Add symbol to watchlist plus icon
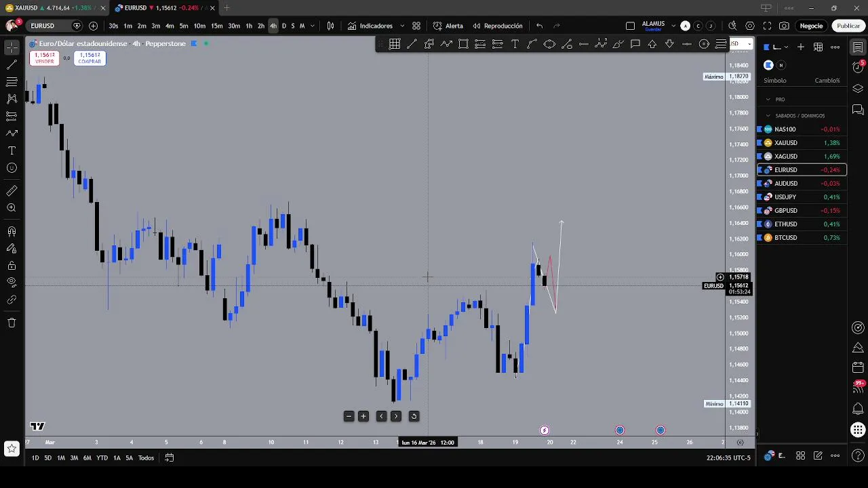The image size is (868, 488). point(801,47)
